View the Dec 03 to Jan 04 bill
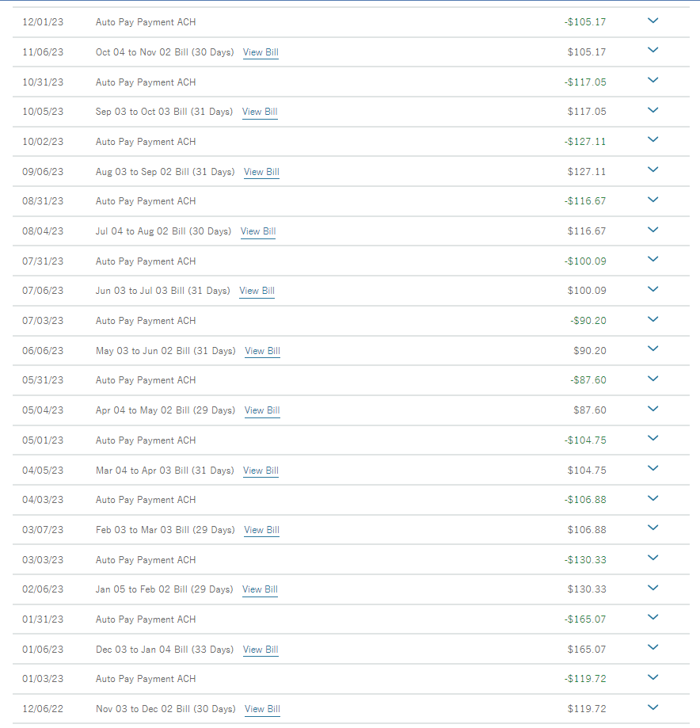Image resolution: width=700 pixels, height=728 pixels. 261,650
